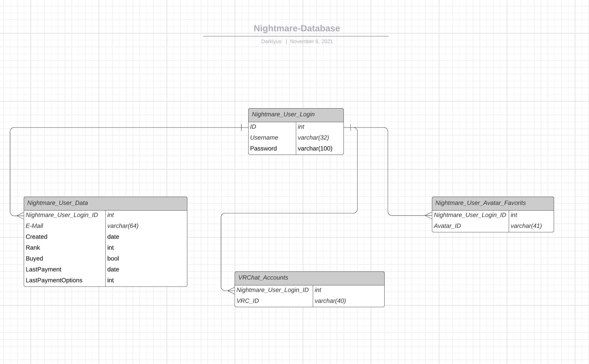This screenshot has width=589, height=364.
Task: Select the varchar(100) type cell
Action: tap(320, 149)
